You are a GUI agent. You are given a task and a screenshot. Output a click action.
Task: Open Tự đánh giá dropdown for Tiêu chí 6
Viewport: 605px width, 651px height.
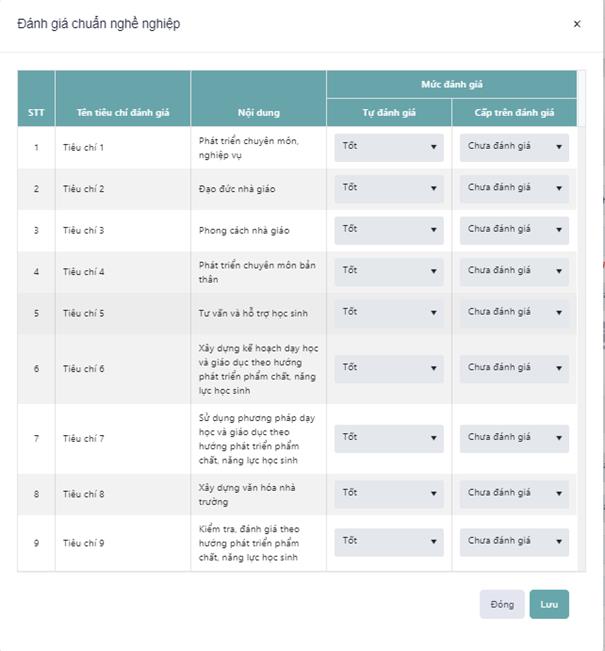pos(389,368)
